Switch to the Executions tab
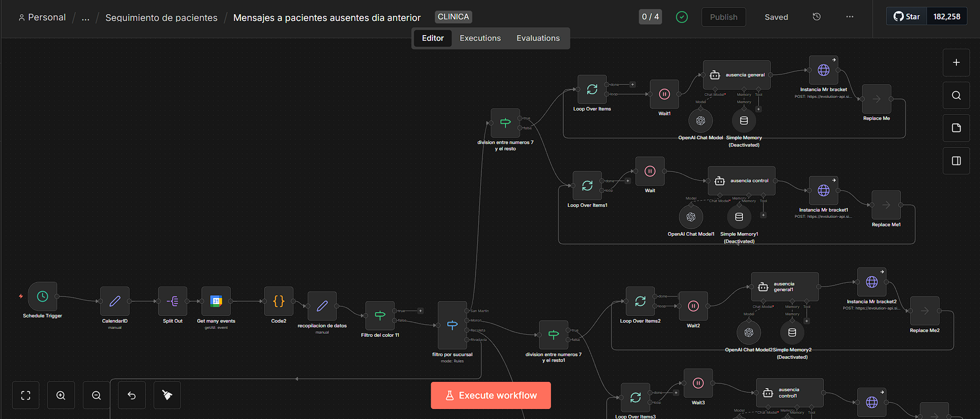This screenshot has width=980, height=419. pos(480,38)
